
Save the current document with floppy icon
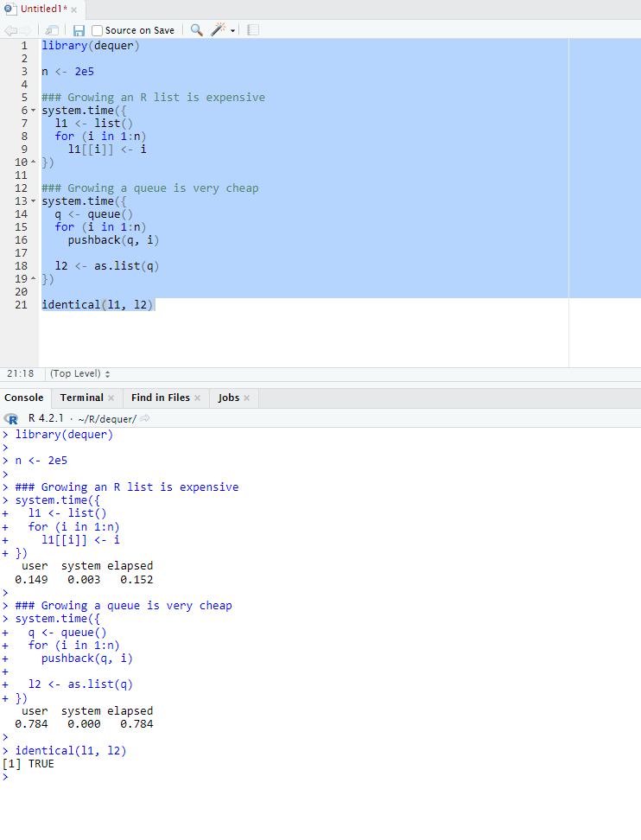pyautogui.click(x=79, y=30)
